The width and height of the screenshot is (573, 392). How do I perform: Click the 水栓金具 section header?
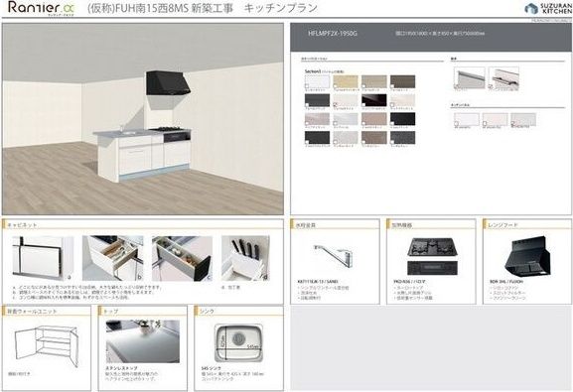click(306, 225)
